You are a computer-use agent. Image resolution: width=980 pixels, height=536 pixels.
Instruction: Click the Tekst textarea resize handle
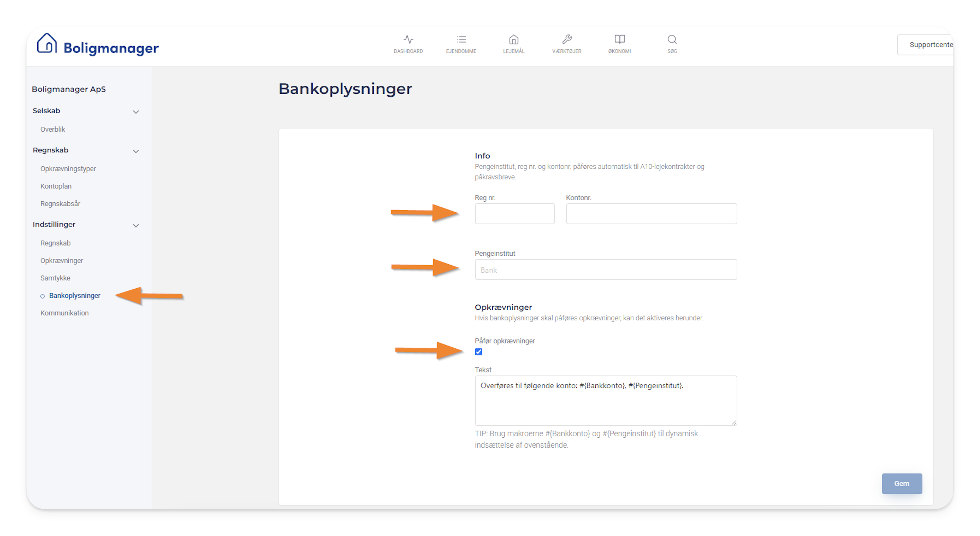tap(734, 422)
